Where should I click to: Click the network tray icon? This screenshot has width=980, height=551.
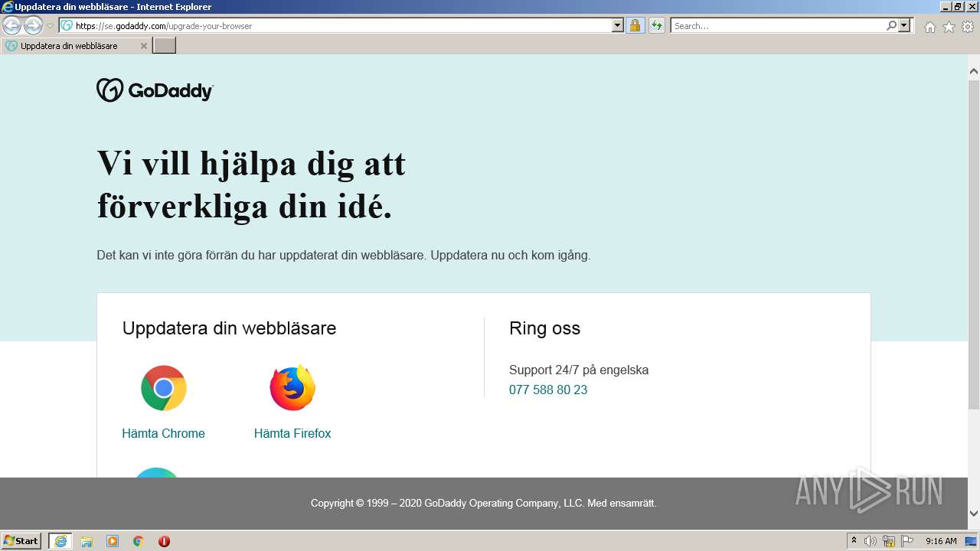[889, 541]
